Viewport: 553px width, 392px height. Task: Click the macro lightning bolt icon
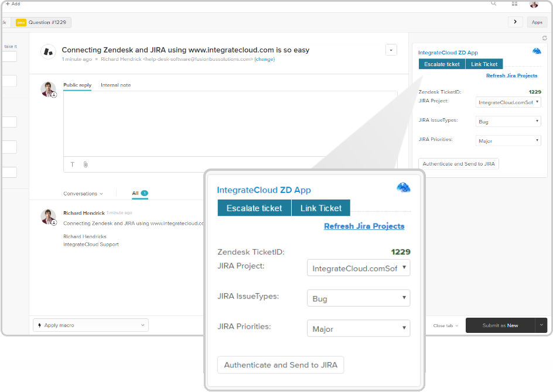tap(39, 325)
